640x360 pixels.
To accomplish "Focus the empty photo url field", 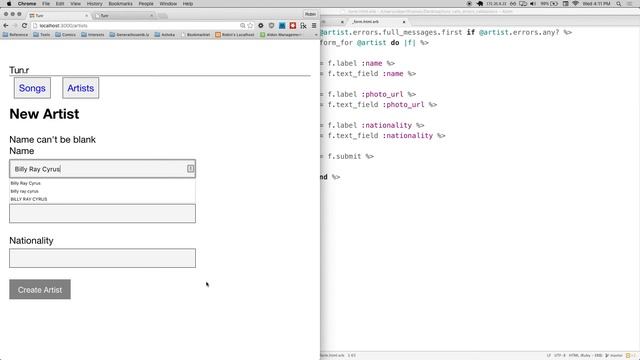I will tap(102, 213).
